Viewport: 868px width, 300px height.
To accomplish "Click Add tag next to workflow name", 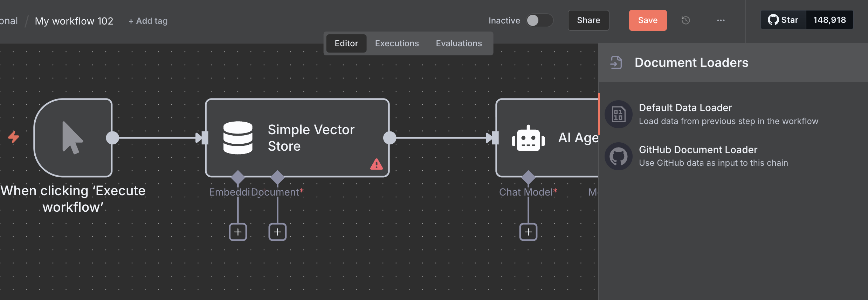I will click(x=148, y=21).
